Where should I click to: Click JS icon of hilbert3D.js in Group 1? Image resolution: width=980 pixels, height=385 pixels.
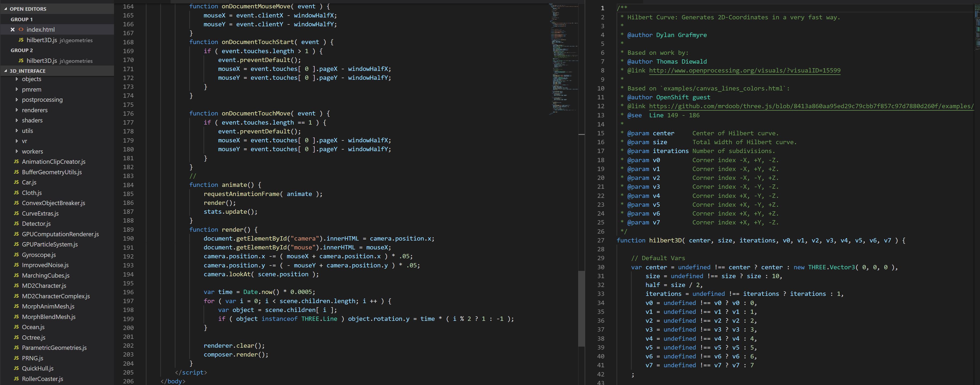(x=21, y=40)
